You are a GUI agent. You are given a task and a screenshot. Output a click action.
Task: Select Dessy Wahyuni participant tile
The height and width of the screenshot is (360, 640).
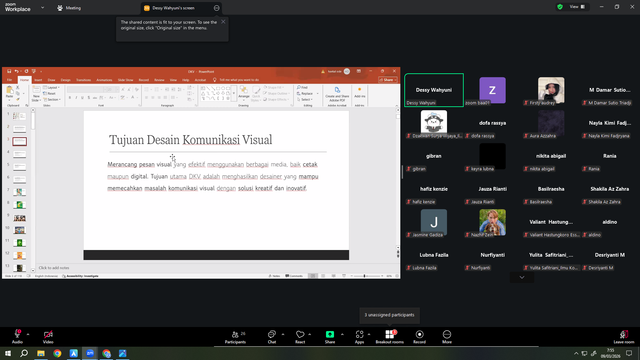[434, 90]
